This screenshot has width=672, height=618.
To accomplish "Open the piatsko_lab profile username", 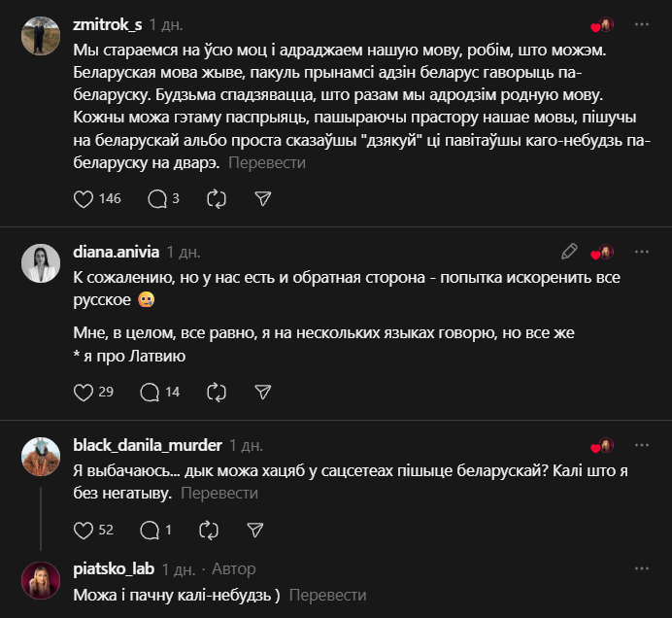I will [x=114, y=569].
